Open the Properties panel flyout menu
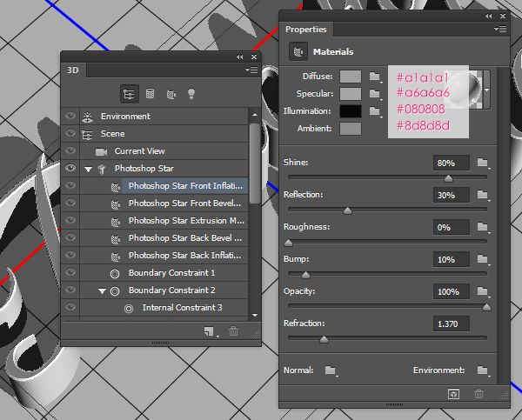The height and width of the screenshot is (420, 522). pyautogui.click(x=500, y=29)
